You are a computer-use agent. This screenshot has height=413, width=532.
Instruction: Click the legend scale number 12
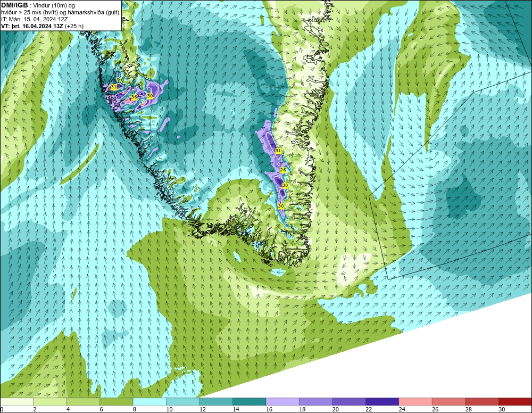coord(203,409)
